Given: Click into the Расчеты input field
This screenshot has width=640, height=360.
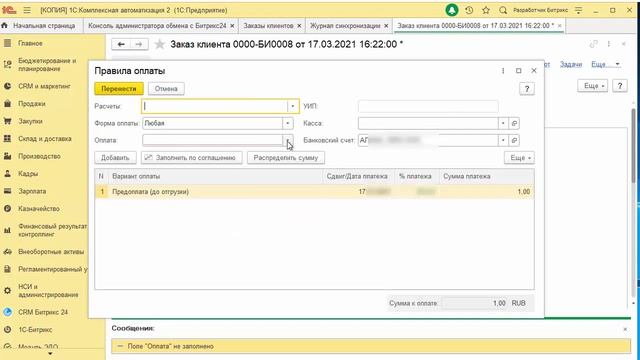Looking at the screenshot, I should [215, 106].
